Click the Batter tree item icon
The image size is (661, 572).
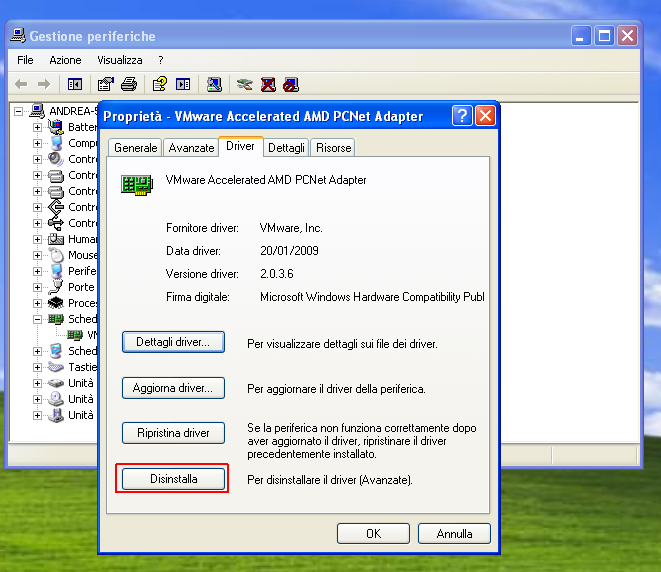56,127
